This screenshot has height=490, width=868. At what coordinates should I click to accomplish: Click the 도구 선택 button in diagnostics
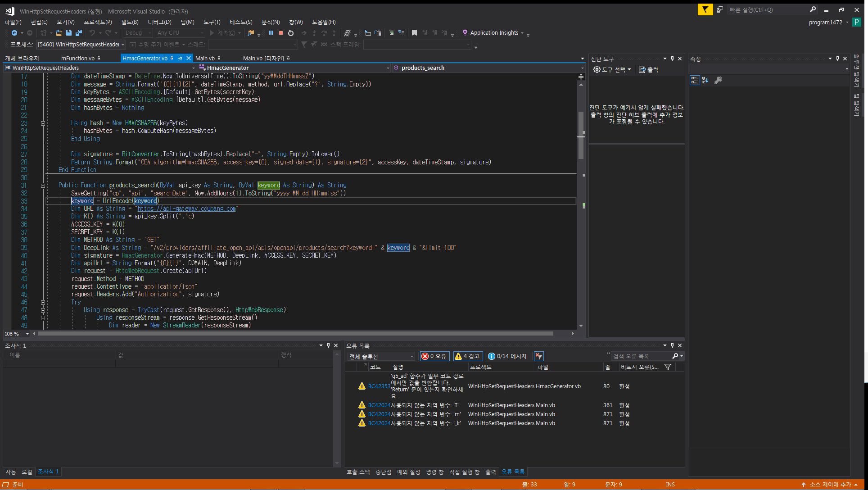612,69
